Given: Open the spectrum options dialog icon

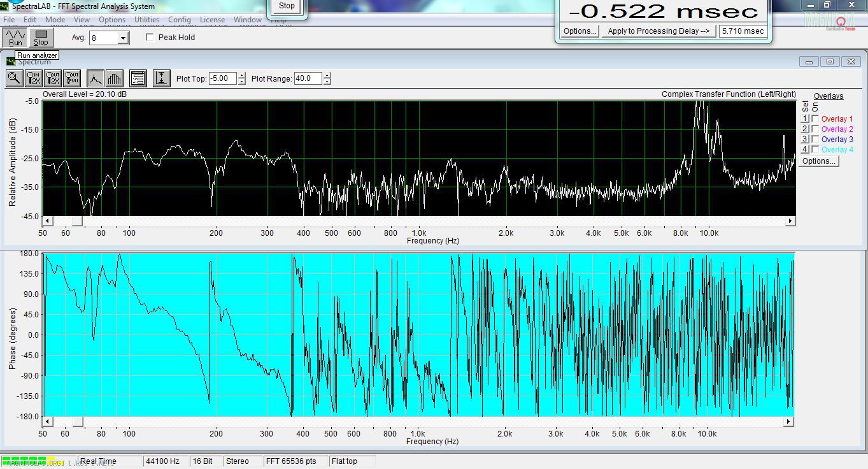Looking at the screenshot, I should (138, 78).
